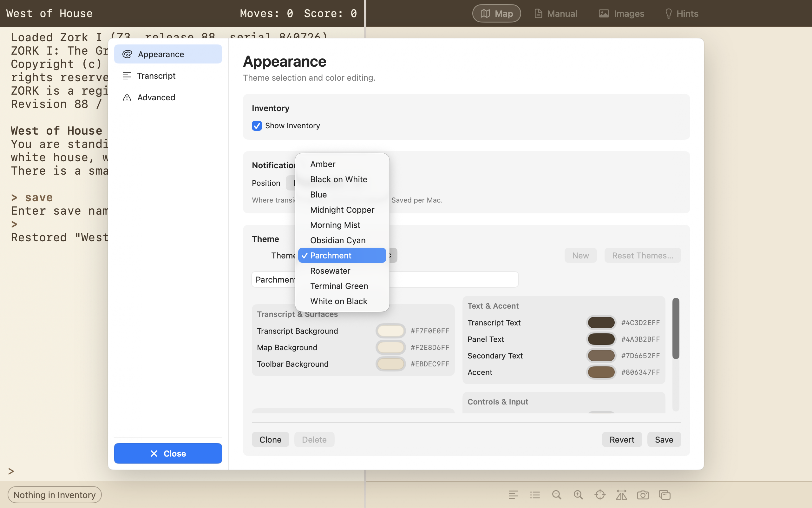Click the camera snapshot icon

pos(643,495)
